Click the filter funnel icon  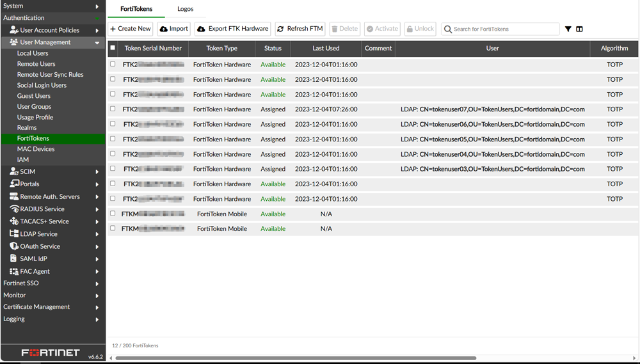click(x=568, y=29)
